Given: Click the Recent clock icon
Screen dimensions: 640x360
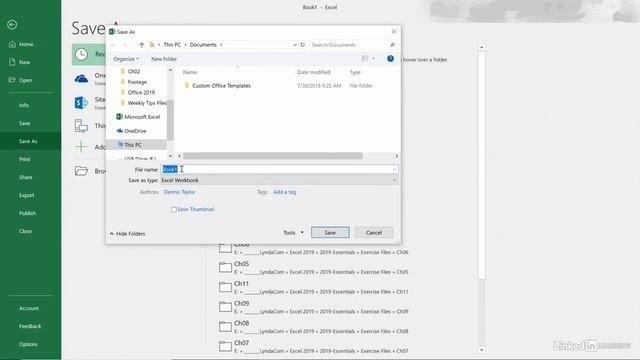Looking at the screenshot, I should click(x=81, y=54).
